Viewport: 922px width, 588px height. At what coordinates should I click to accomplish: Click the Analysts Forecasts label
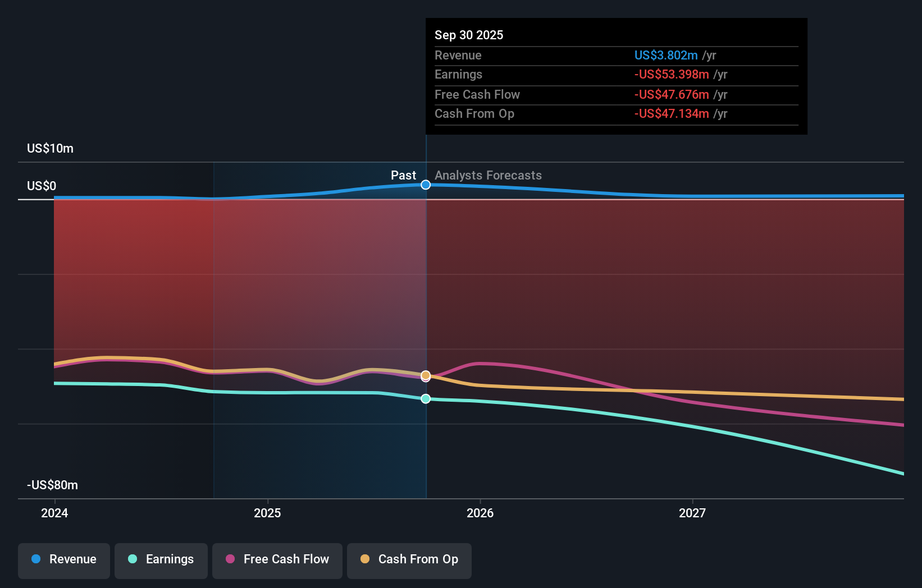(489, 175)
